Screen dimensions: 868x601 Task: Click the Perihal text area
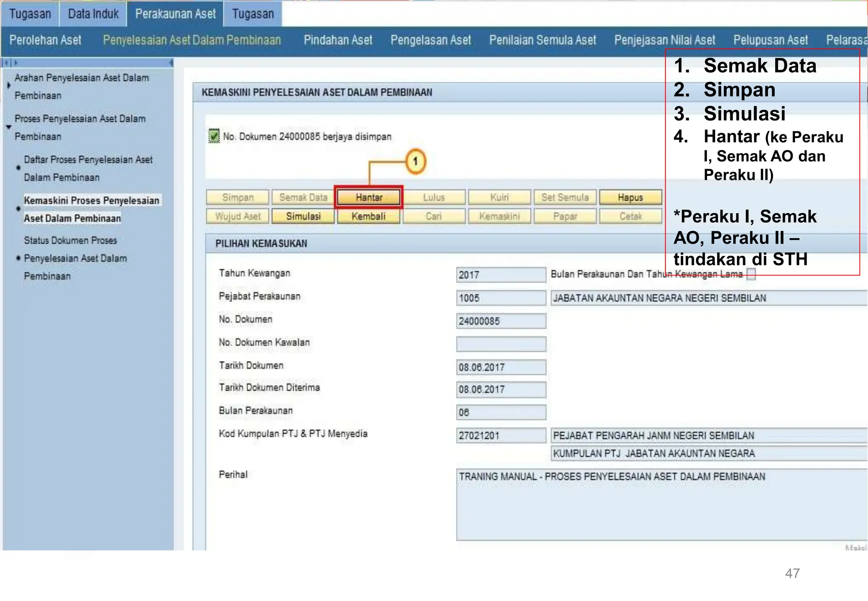[x=661, y=504]
